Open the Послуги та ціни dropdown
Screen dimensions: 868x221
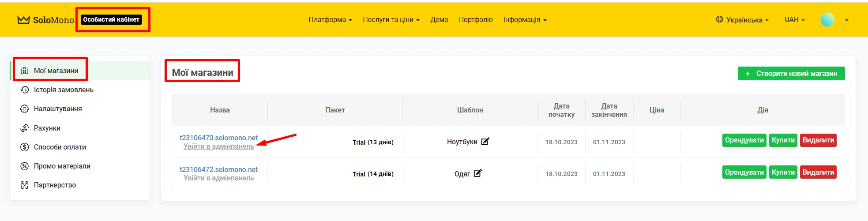pyautogui.click(x=391, y=20)
